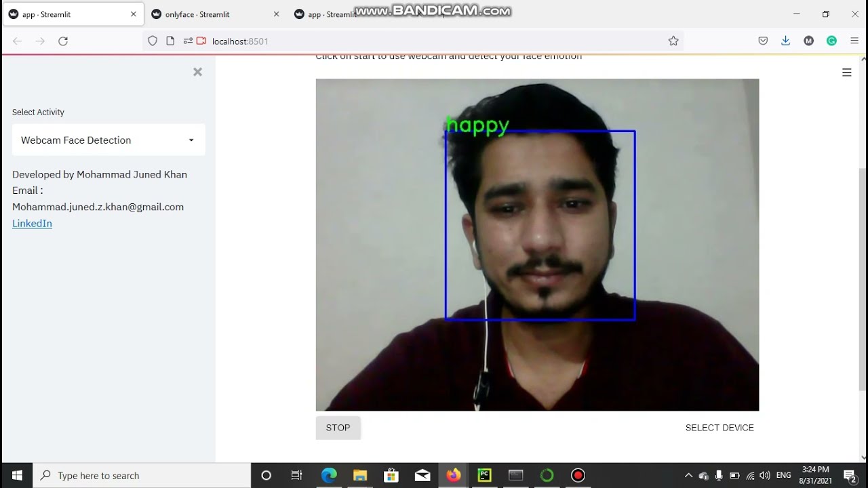
Task: Open the Windows Start menu
Action: pos(17,475)
